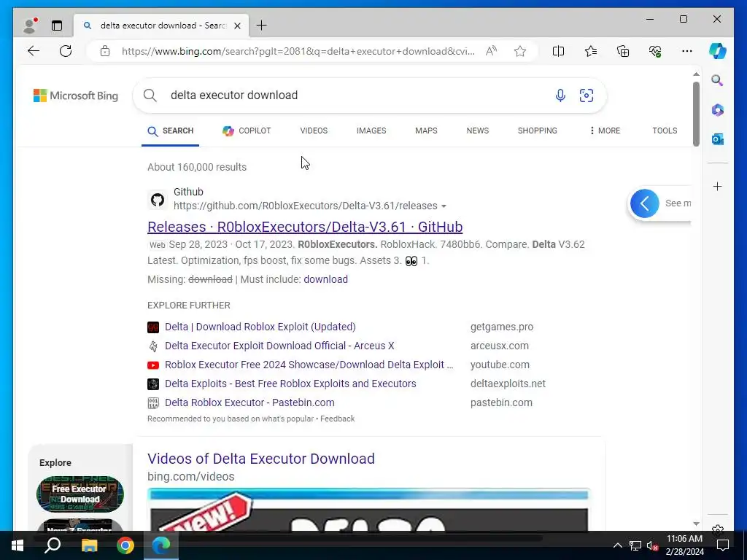Activate Read aloud icon in address bar
This screenshot has height=560, width=747.
491,51
